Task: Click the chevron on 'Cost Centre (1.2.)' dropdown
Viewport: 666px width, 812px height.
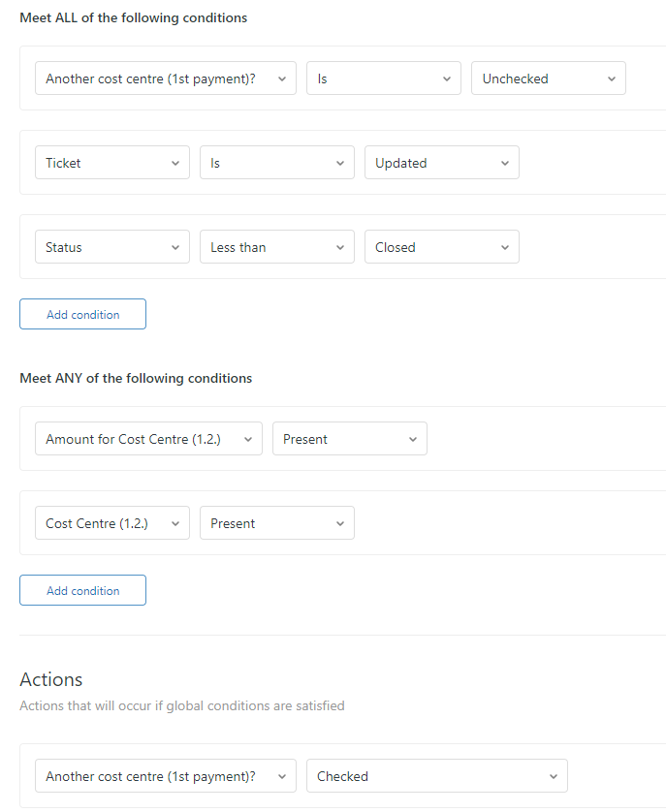Action: point(175,523)
